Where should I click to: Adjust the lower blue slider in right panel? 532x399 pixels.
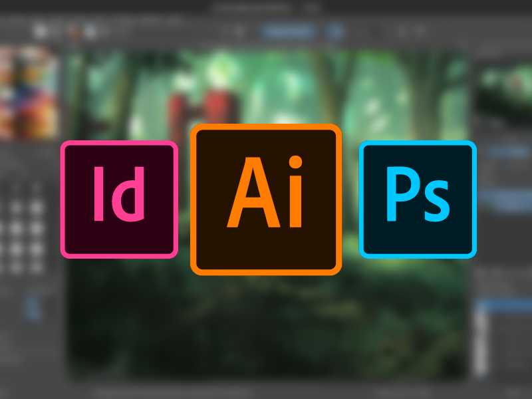(504, 198)
